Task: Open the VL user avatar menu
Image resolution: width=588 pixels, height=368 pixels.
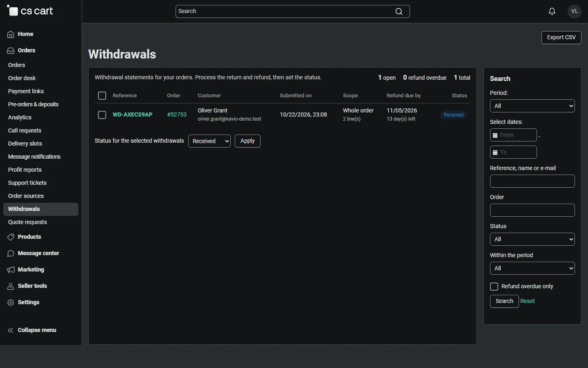Action: click(x=575, y=11)
